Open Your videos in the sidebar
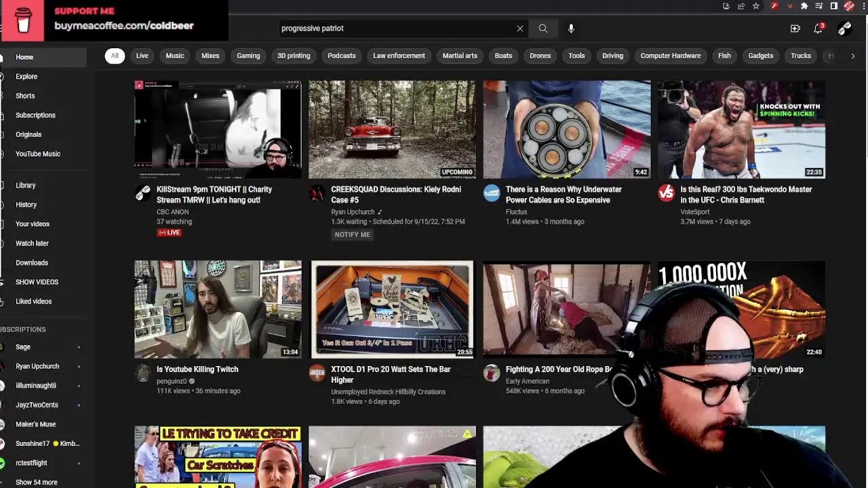The image size is (868, 488). [x=43, y=224]
